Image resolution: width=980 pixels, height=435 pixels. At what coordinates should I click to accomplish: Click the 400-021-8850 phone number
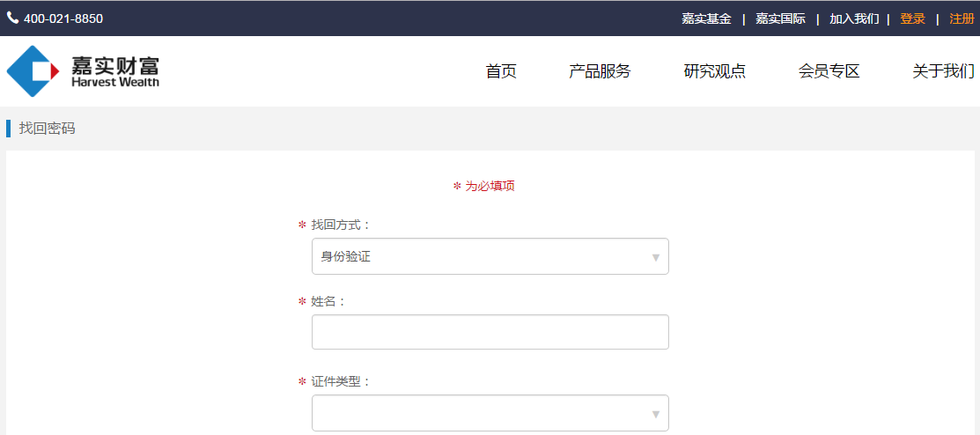coord(63,18)
